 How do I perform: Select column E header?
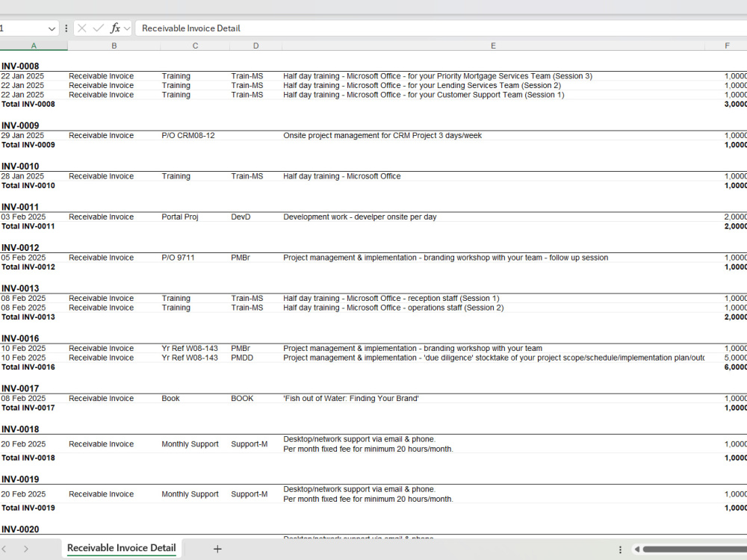coord(493,46)
